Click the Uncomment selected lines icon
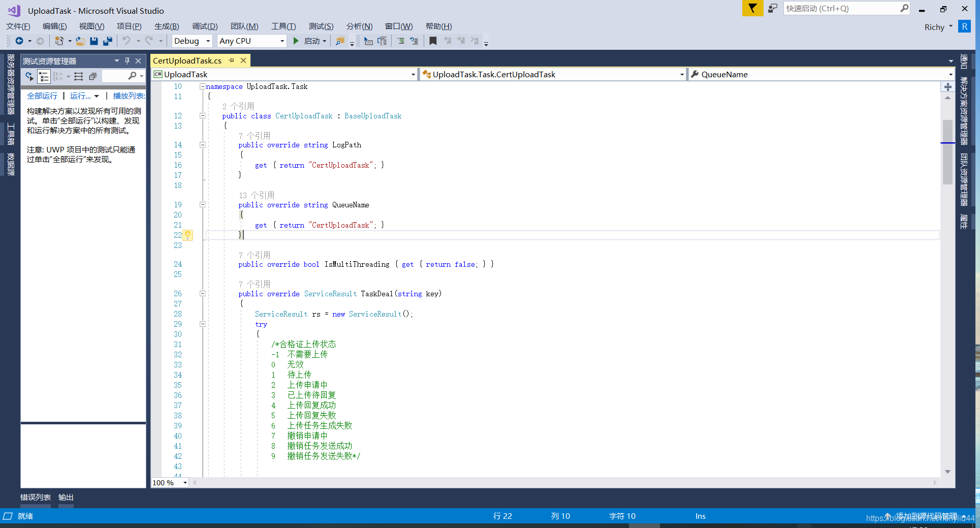The image size is (980, 528). [x=414, y=41]
